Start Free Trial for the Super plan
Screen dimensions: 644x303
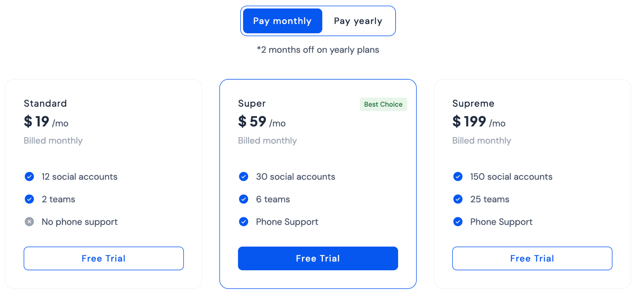(318, 258)
